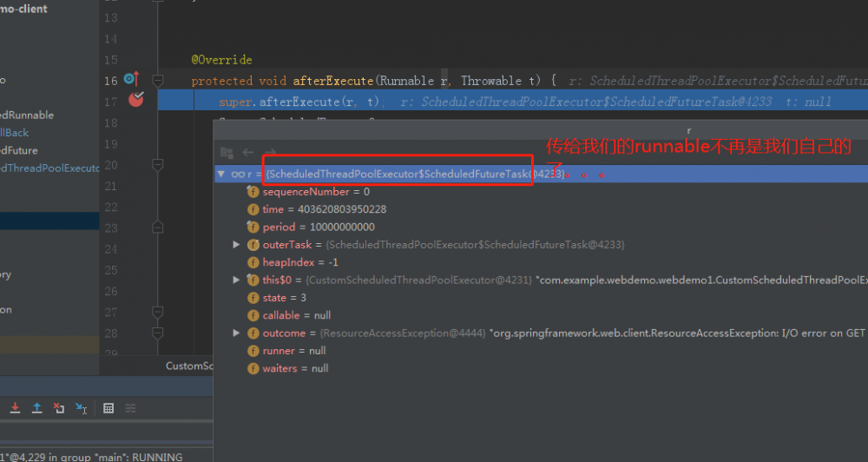The height and width of the screenshot is (462, 868).
Task: Click line number 22 in the gutter
Action: click(111, 208)
